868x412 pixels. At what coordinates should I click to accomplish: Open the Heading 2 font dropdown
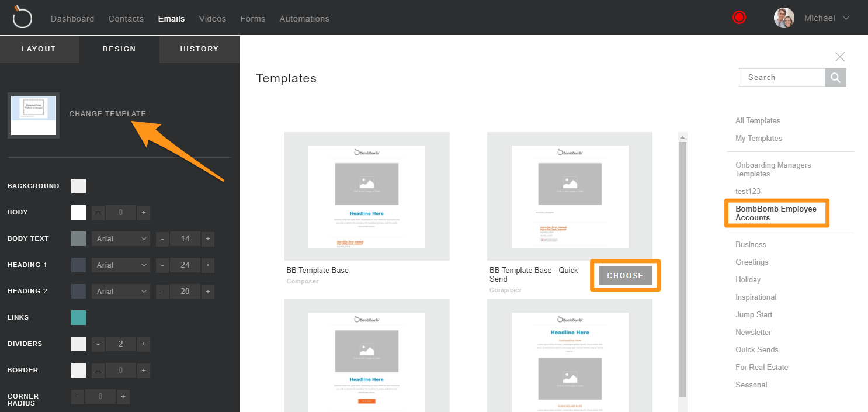pyautogui.click(x=121, y=292)
